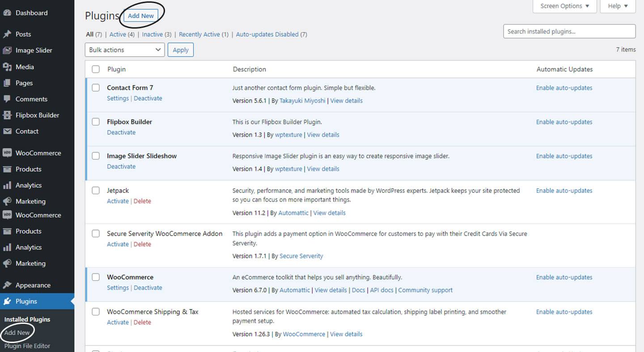644x352 pixels.
Task: Click the Posts pin icon
Action: click(x=7, y=34)
